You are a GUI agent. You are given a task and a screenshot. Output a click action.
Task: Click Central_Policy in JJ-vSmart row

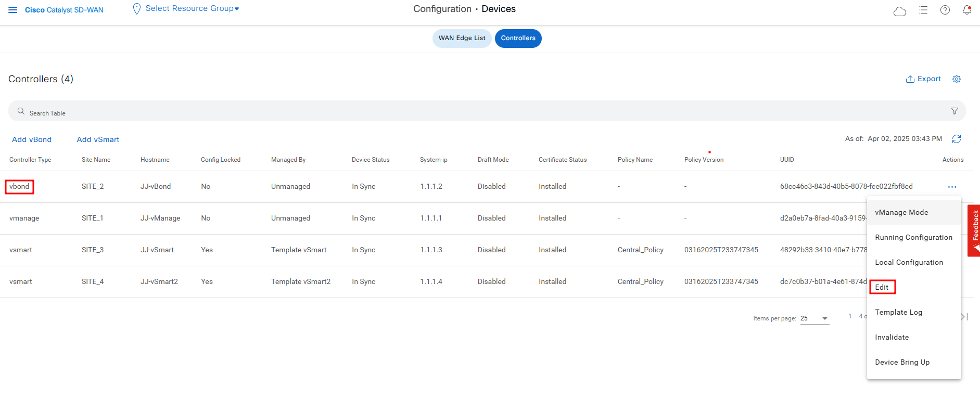[x=641, y=250]
